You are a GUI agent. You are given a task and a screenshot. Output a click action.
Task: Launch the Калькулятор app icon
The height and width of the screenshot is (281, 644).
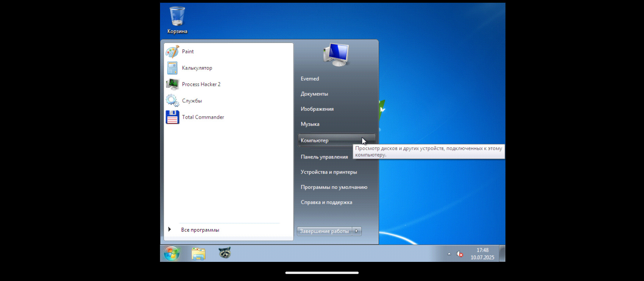coord(172,68)
